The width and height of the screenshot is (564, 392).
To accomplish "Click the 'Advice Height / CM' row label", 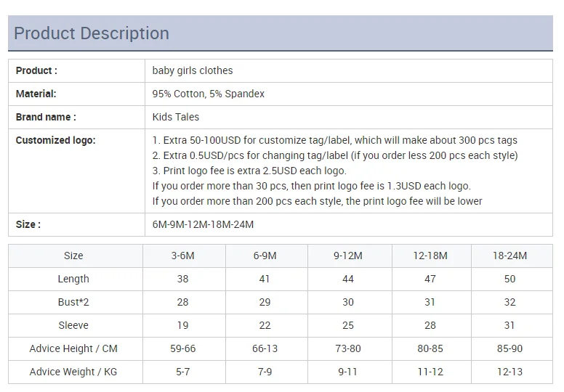I will [73, 348].
